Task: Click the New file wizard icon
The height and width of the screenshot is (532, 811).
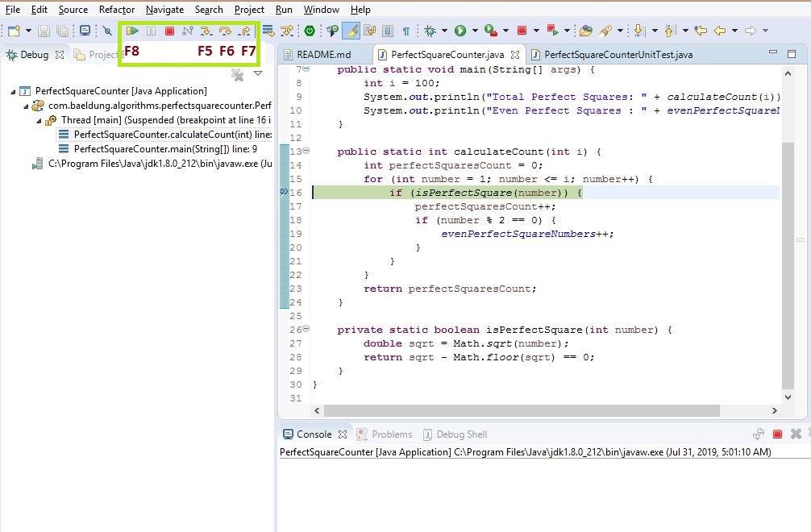Action: pyautogui.click(x=14, y=31)
